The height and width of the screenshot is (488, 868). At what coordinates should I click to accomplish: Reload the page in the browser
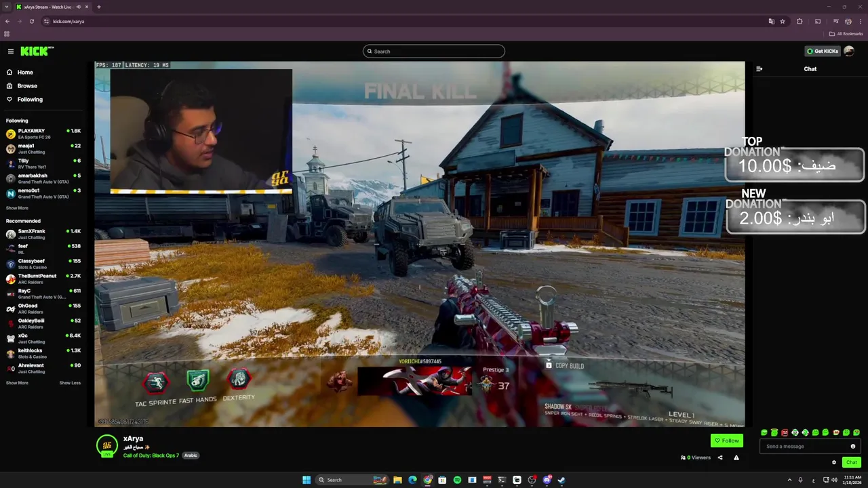(x=32, y=21)
